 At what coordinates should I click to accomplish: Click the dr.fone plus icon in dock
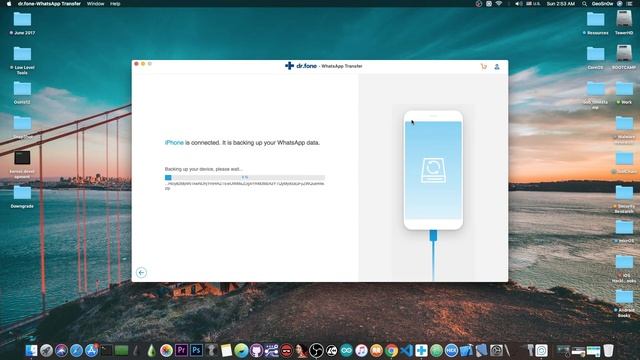click(421, 350)
